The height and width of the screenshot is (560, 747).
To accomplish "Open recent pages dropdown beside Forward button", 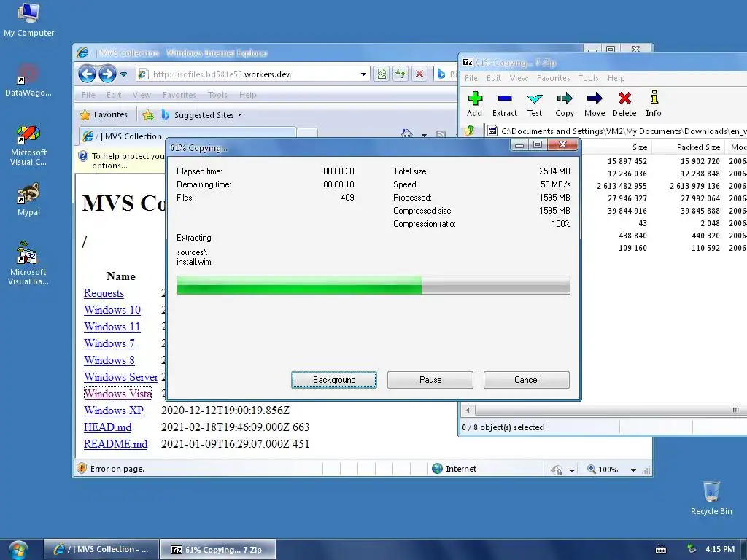I will coord(123,74).
